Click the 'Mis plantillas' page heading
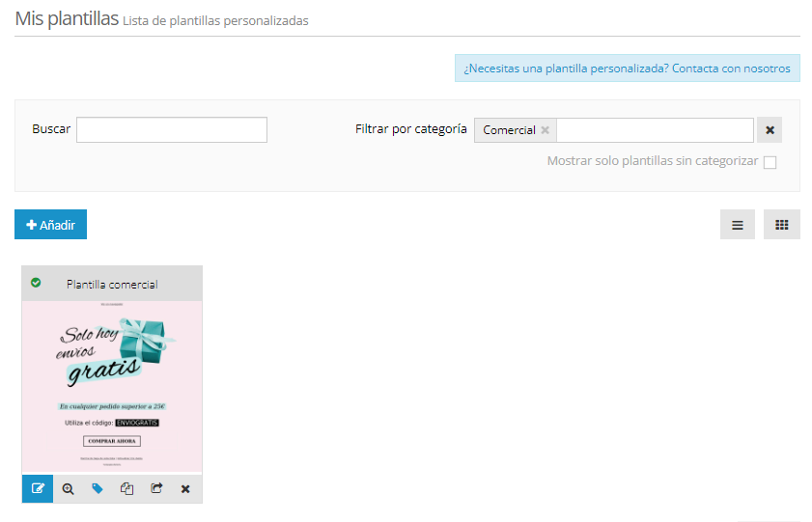This screenshot has width=812, height=522. 67,18
